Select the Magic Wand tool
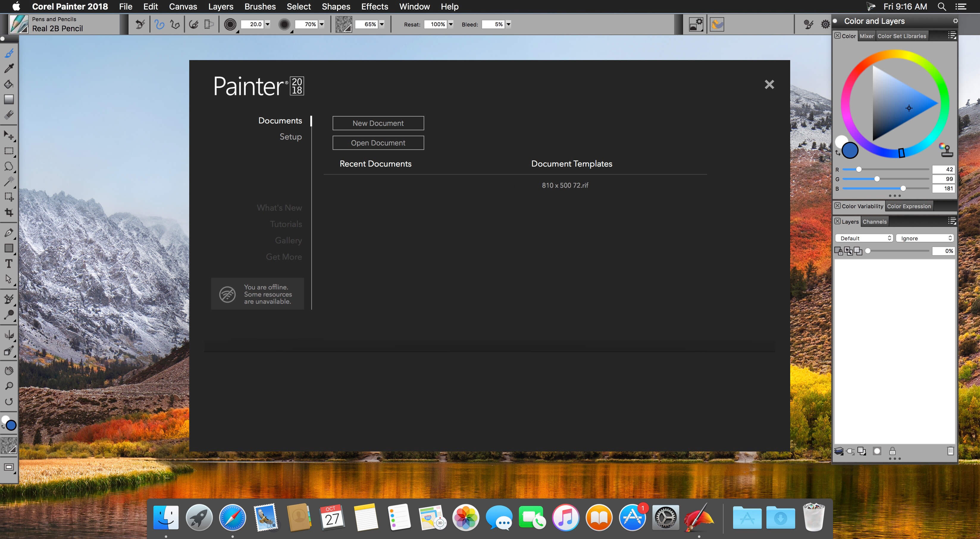Viewport: 980px width, 539px height. click(9, 181)
